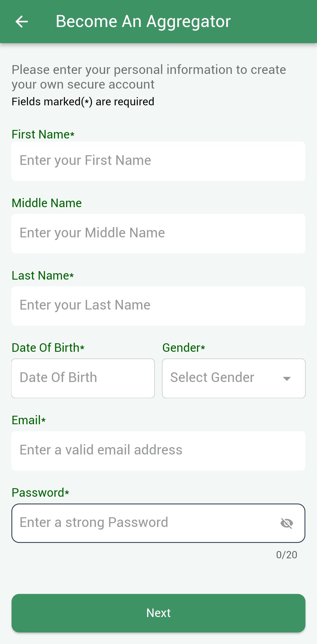Focus the First Name input field

[x=158, y=161]
